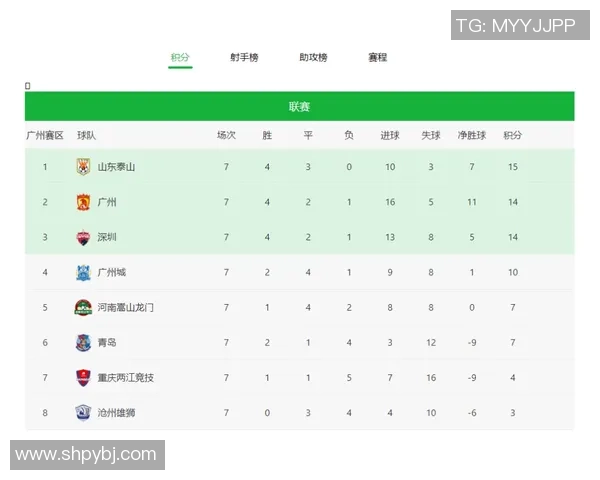Click the Guangzhou team crest icon
Screen dimensions: 600x480
83,202
